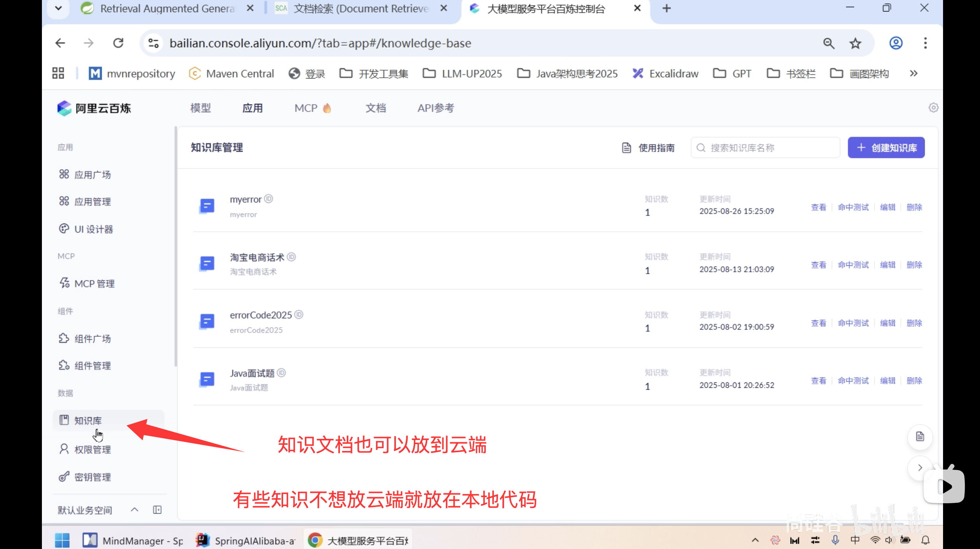Open 密钥管理 (key management) sidebar entry
This screenshot has height=549, width=980.
93,477
